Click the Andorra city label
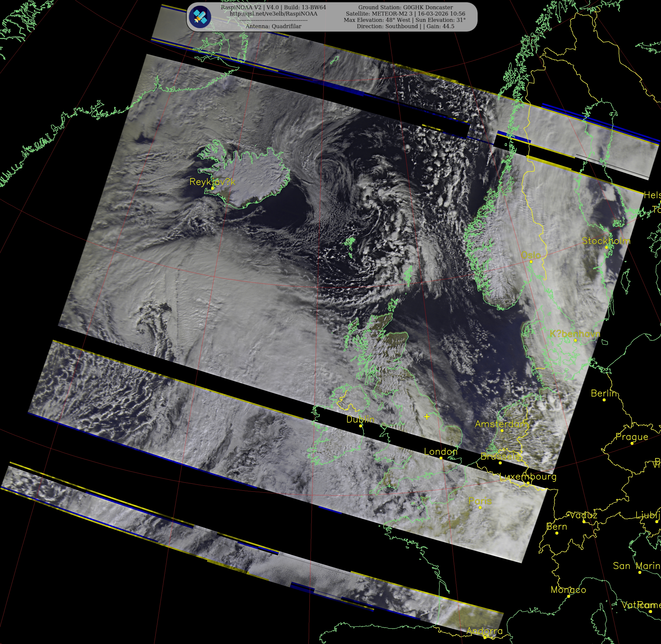The image size is (661, 644). pyautogui.click(x=484, y=631)
